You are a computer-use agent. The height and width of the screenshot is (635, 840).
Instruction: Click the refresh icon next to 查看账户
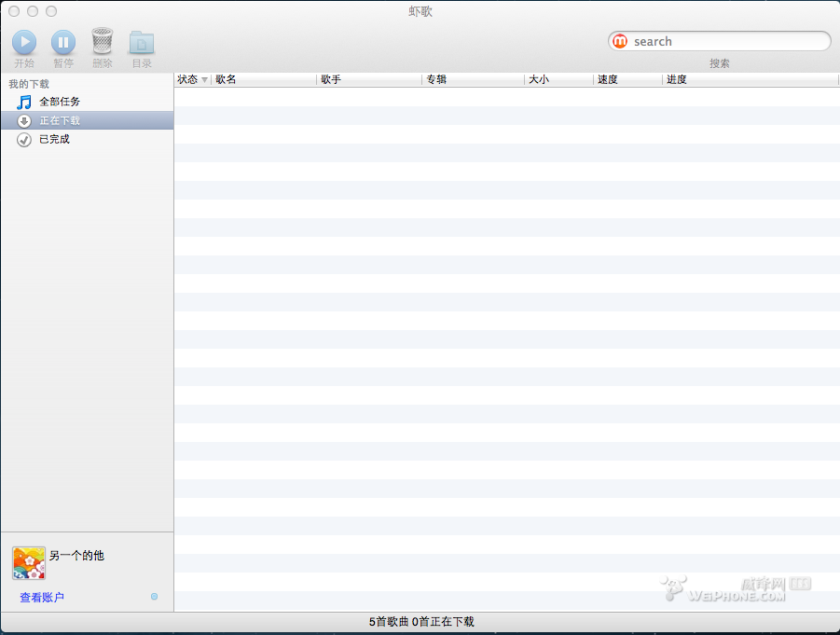(154, 597)
